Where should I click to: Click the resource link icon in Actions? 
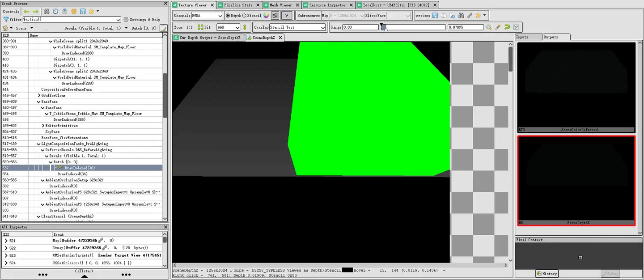click(470, 15)
